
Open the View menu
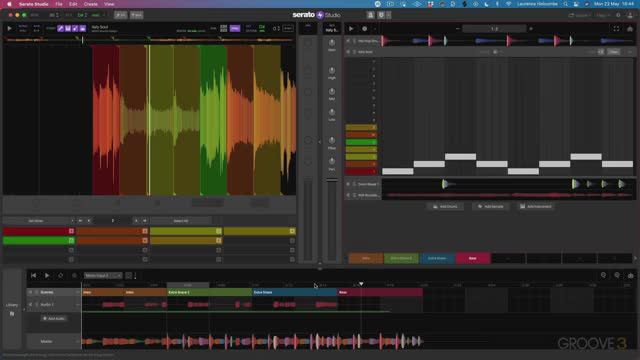[109, 4]
